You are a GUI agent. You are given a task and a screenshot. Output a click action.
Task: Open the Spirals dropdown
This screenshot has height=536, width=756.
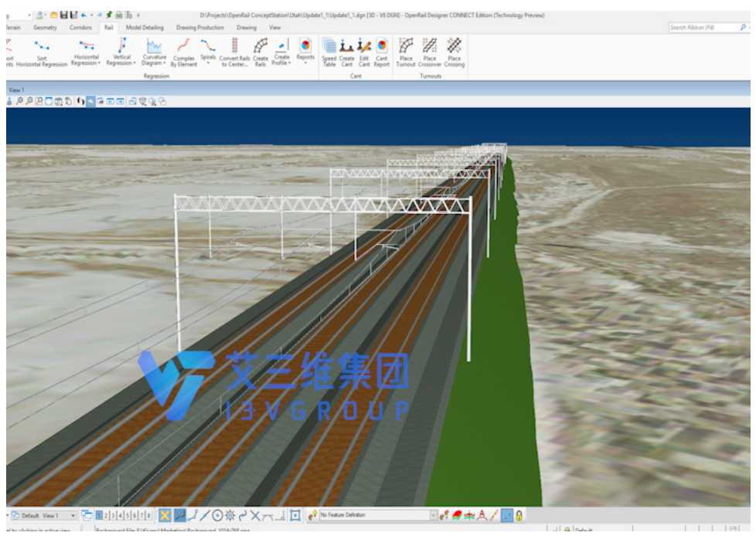pyautogui.click(x=208, y=52)
